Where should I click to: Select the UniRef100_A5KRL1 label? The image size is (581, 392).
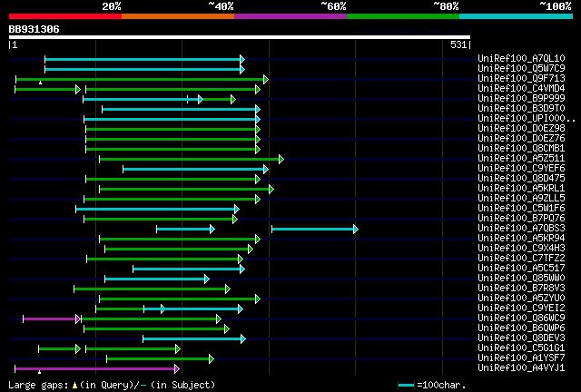(521, 188)
